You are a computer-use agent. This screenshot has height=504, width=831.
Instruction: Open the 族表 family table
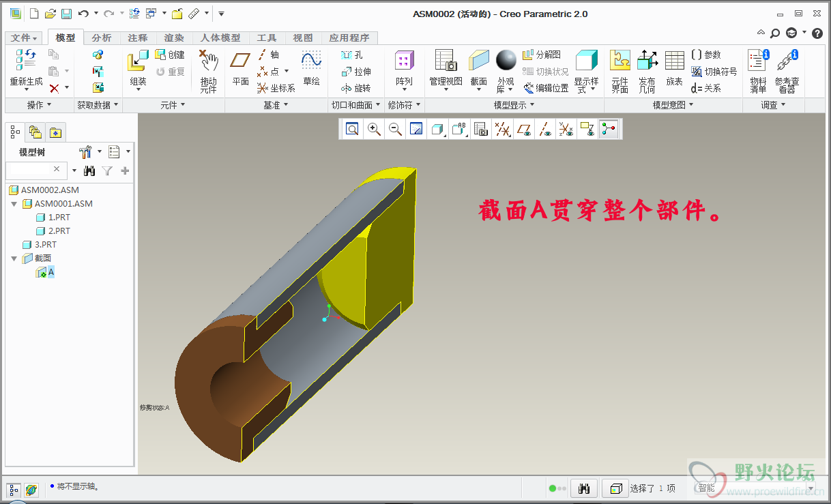674,69
